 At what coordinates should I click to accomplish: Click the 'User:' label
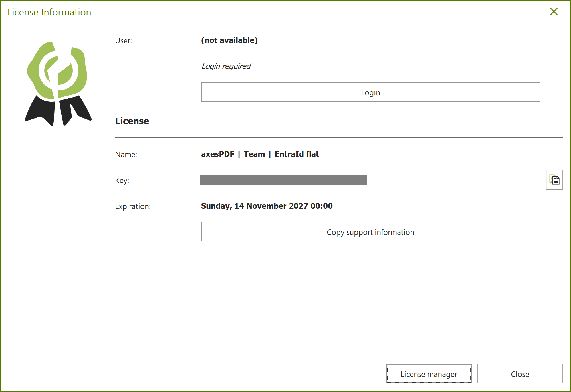(x=124, y=41)
